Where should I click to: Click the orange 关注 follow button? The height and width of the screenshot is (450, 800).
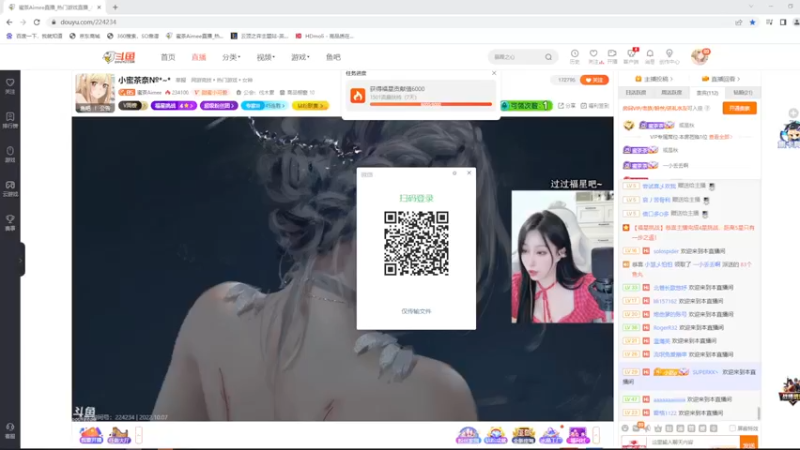click(x=594, y=80)
